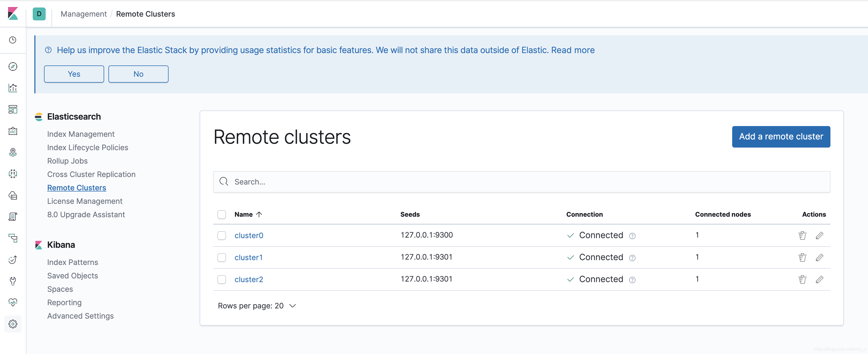868x354 pixels.
Task: Open the Visualize chart icon in the sidebar
Action: point(13,88)
